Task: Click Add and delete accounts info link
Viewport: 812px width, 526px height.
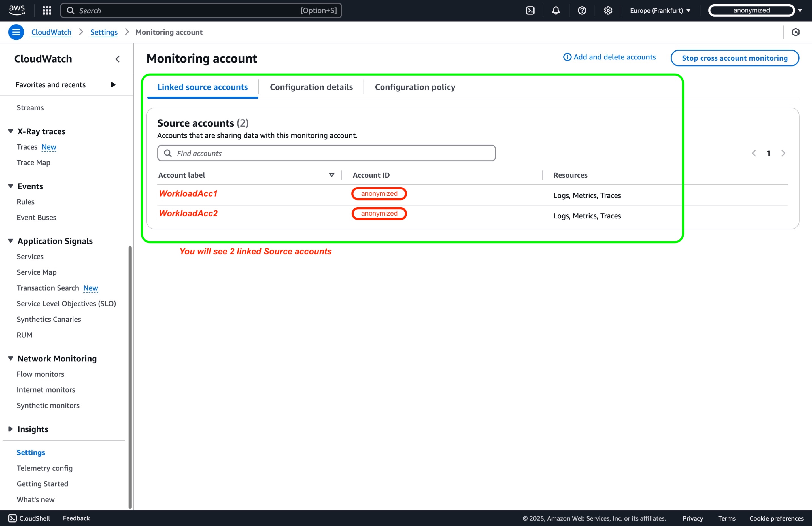Action: pyautogui.click(x=610, y=57)
